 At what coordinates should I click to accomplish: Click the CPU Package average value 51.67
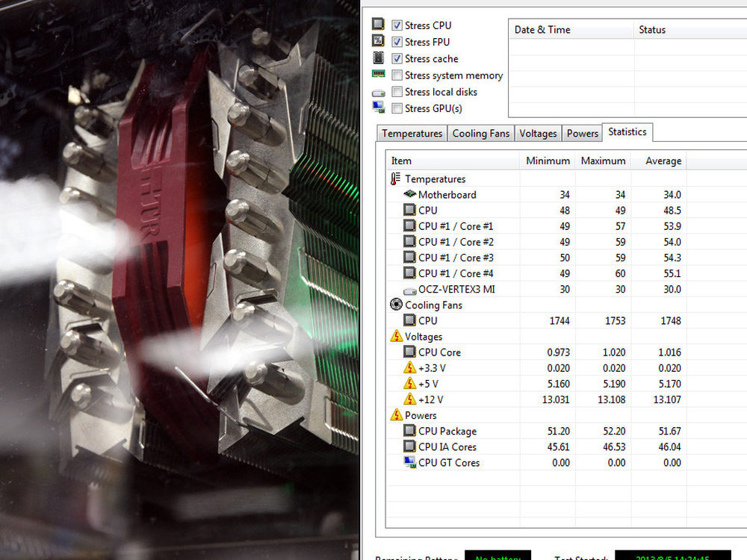click(669, 431)
